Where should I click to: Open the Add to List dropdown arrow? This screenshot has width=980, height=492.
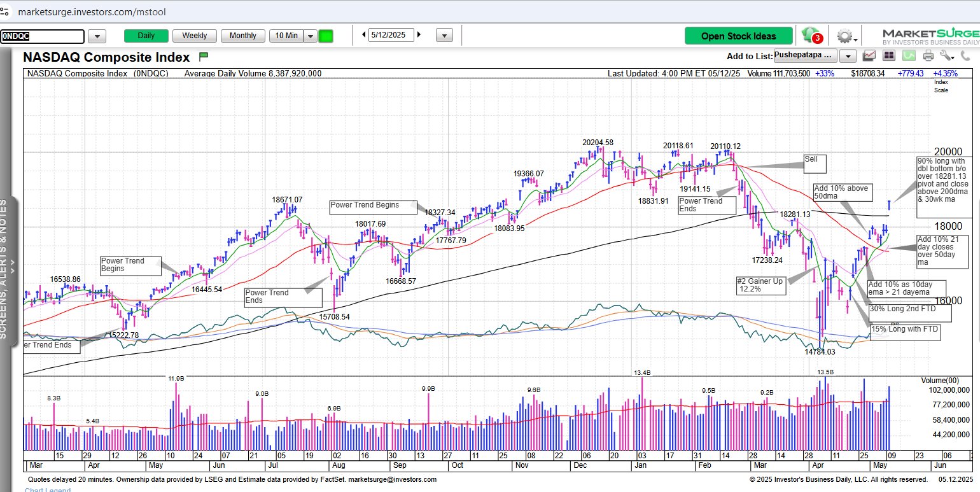point(848,56)
